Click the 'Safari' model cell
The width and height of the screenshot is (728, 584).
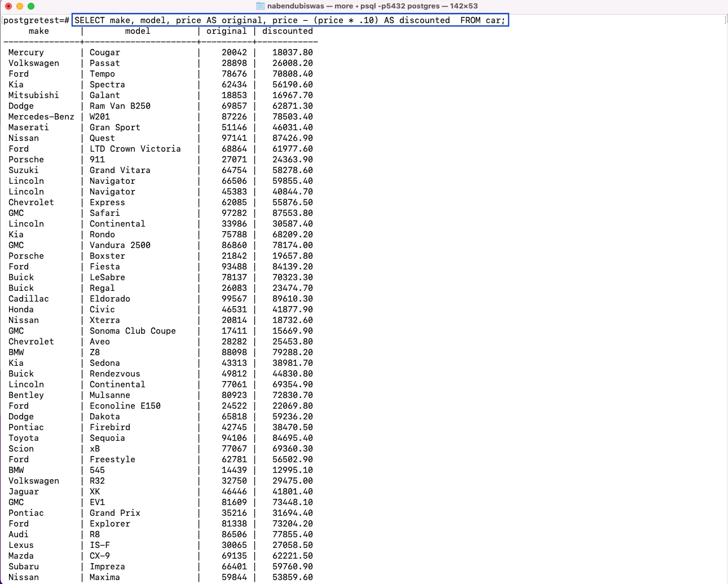(105, 213)
